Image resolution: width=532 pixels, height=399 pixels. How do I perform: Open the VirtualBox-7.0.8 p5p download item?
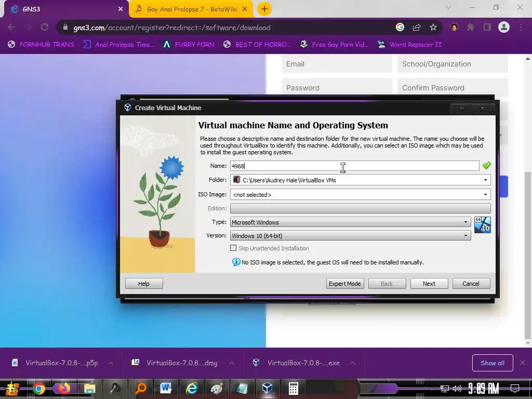tap(55, 363)
